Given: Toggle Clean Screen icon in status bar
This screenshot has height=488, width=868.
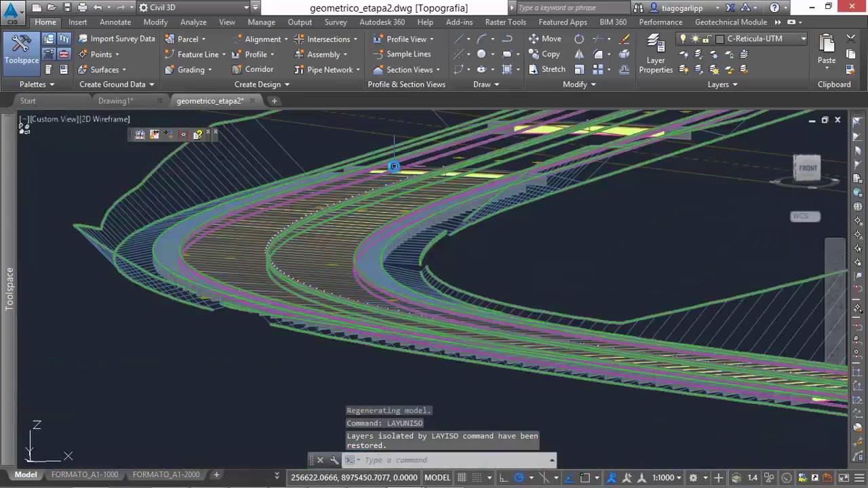Looking at the screenshot, I should (x=844, y=477).
